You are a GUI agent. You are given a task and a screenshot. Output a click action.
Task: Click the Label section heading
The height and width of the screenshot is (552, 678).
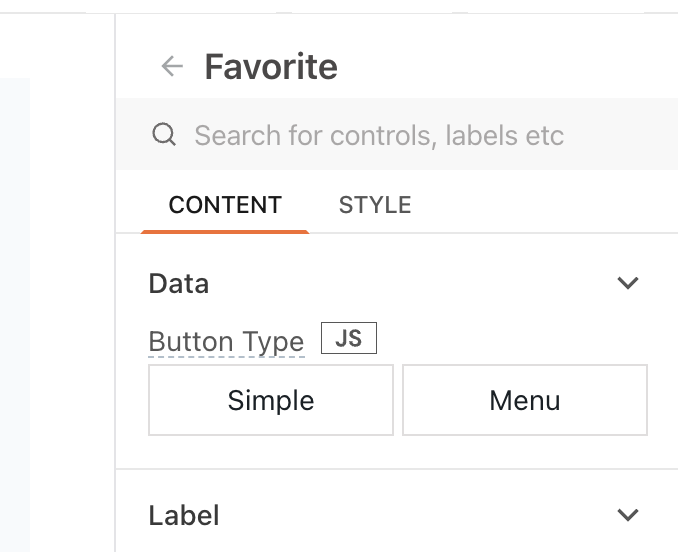click(184, 516)
